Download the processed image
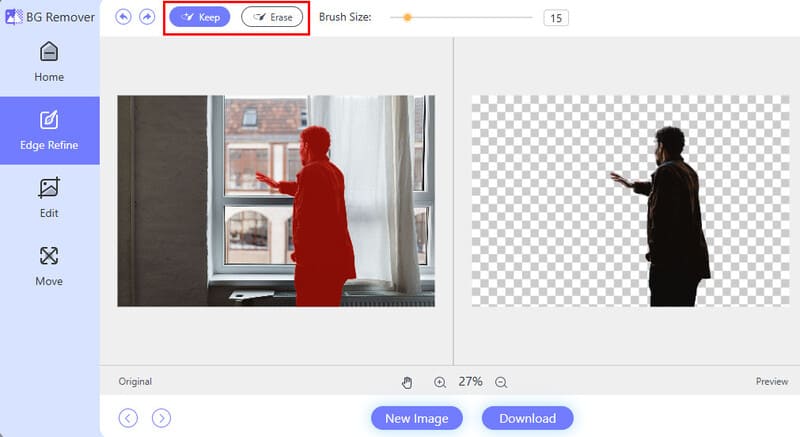This screenshot has width=800, height=437. coord(528,418)
